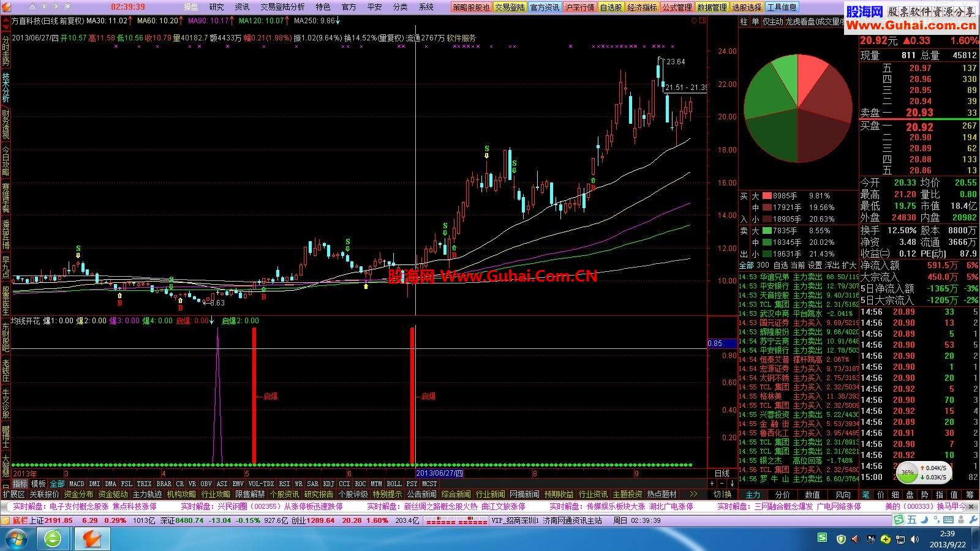Open the 研究 menu
This screenshot has width=980, height=551.
tap(216, 7)
